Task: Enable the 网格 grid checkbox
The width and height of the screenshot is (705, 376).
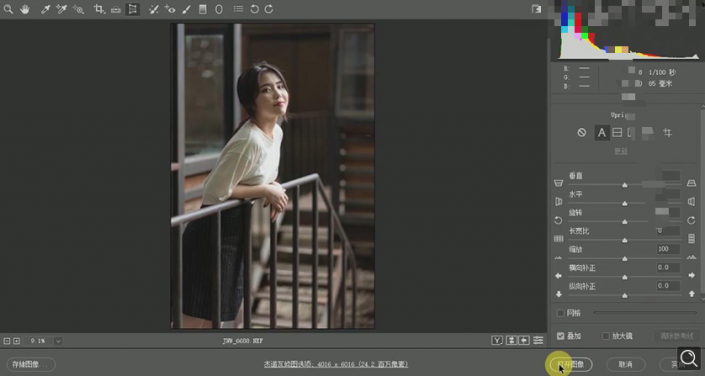Action: [561, 313]
